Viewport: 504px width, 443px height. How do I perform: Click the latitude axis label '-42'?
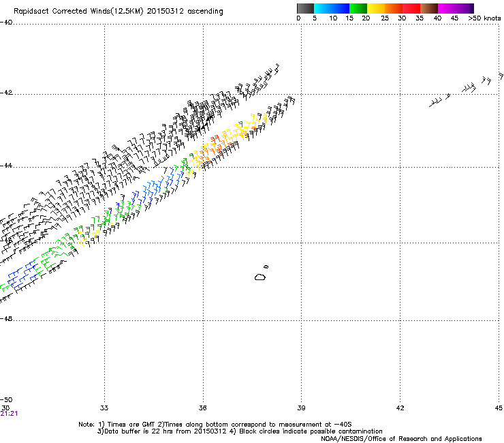(6, 93)
